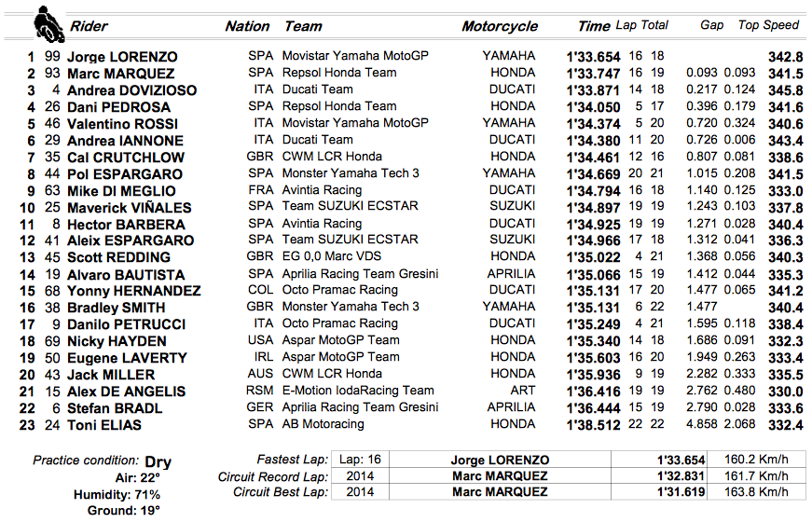812x522 pixels.
Task: Click Team SUZUKI ECSTAR for Maverick VIÑALES
Action: (351, 206)
